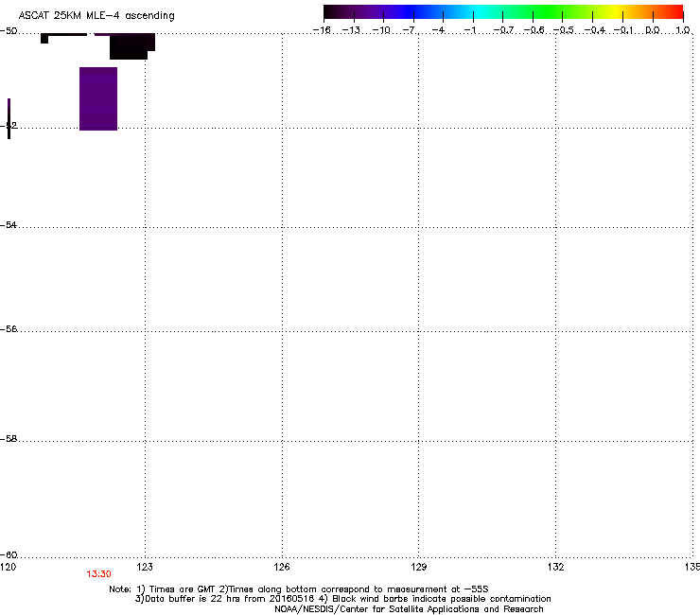Click the color bar label '-7'
Image resolution: width=700 pixels, height=615 pixels.
pos(410,30)
